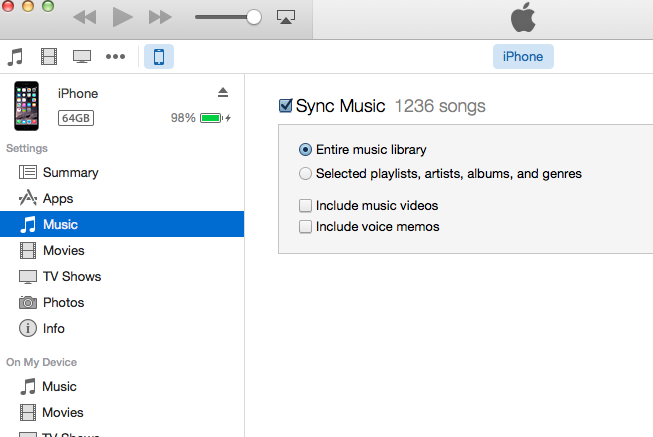Image resolution: width=653 pixels, height=437 pixels.
Task: Open the Music library icon in toolbar
Action: point(15,57)
